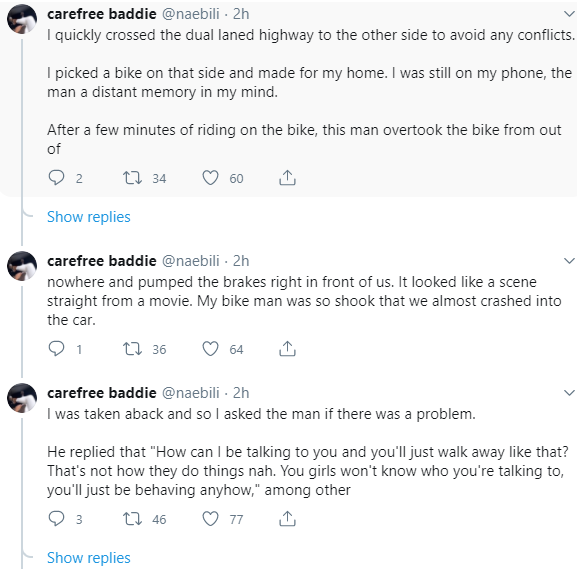Viewport: 577px width, 569px height.
Task: Share the pumped the brakes tweet
Action: (287, 349)
